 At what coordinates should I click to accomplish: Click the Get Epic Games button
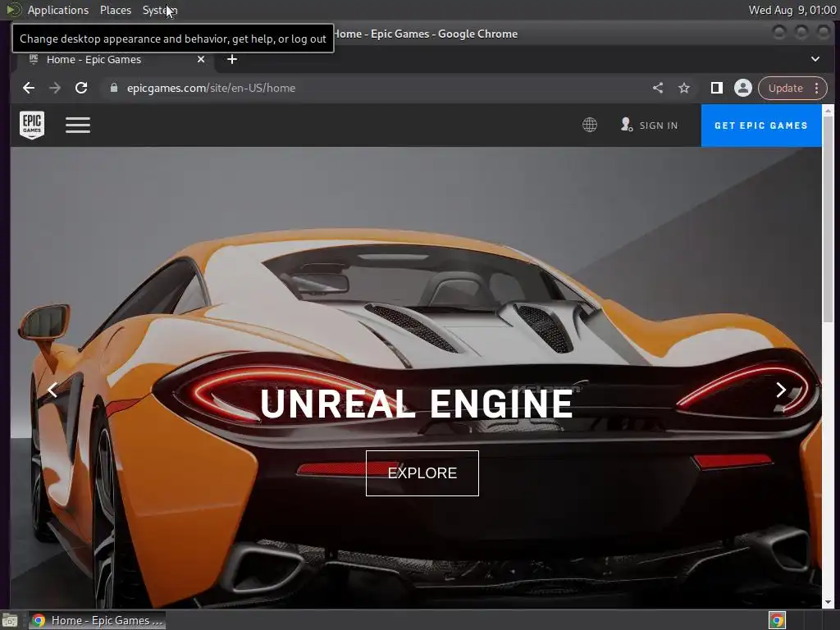pyautogui.click(x=760, y=126)
